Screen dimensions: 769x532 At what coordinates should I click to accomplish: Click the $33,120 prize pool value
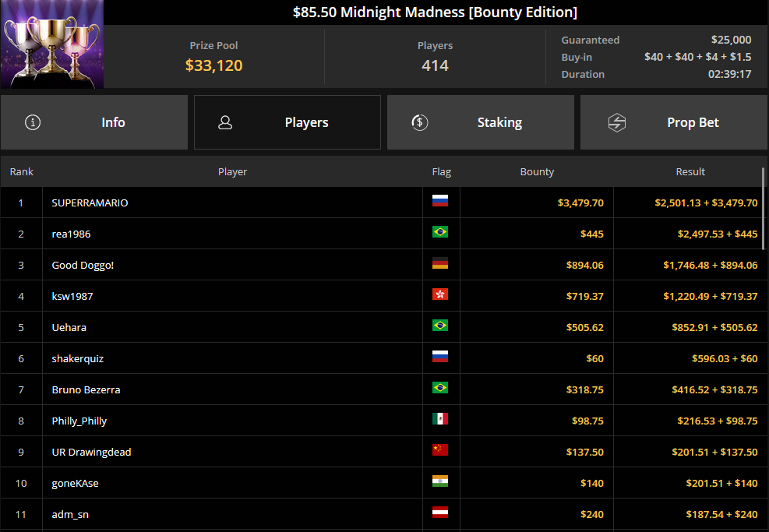[213, 65]
